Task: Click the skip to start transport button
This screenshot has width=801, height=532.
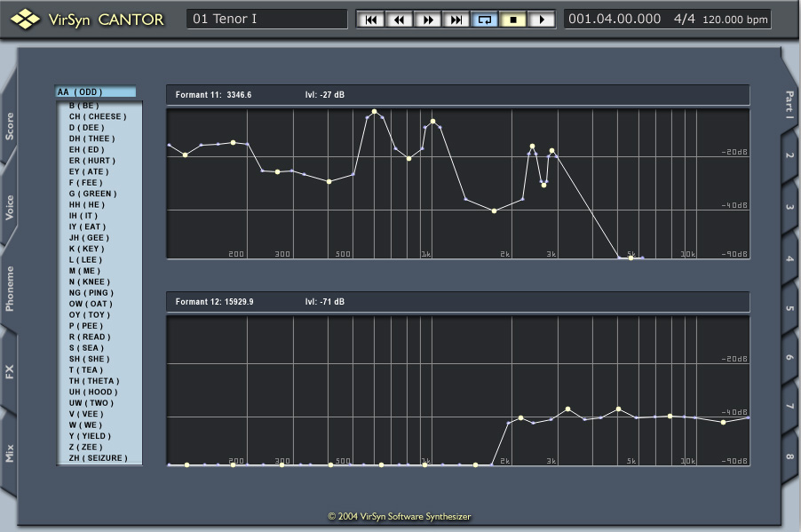Action: [371, 20]
